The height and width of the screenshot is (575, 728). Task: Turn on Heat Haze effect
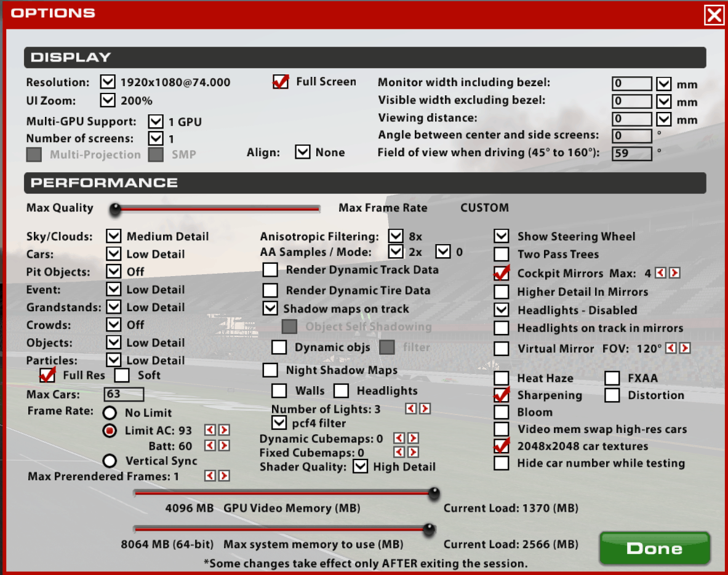502,378
